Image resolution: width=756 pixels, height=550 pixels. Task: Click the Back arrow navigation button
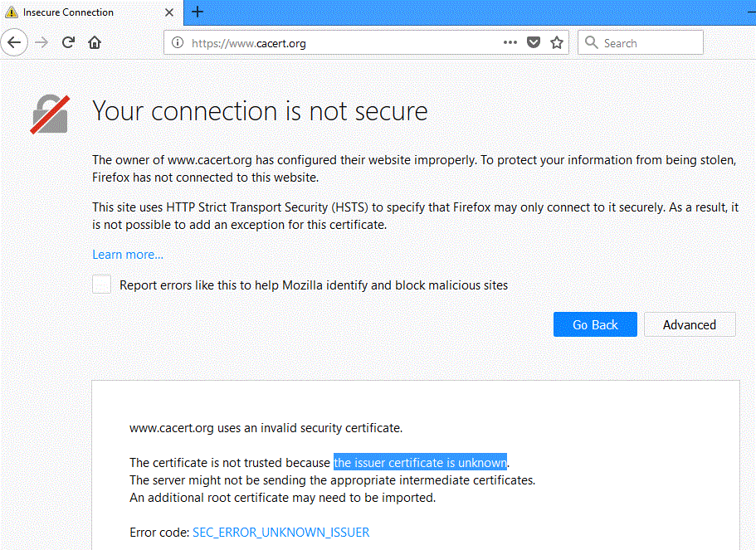click(x=14, y=42)
